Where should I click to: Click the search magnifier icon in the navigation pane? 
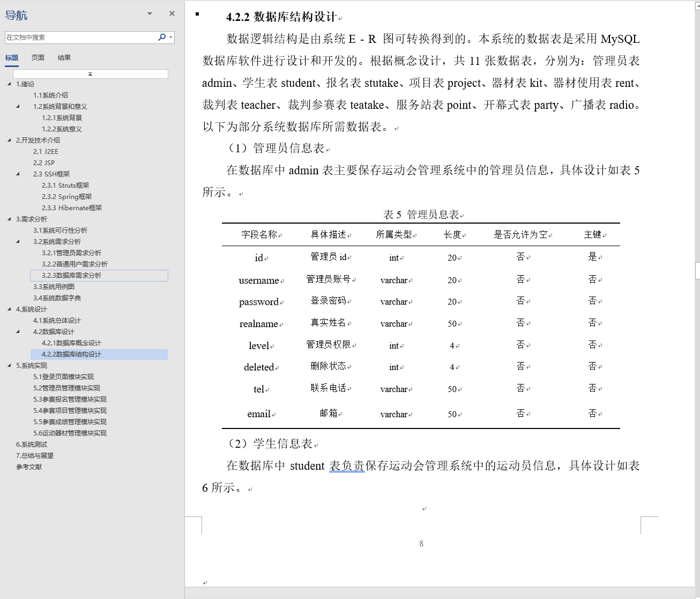coord(161,38)
